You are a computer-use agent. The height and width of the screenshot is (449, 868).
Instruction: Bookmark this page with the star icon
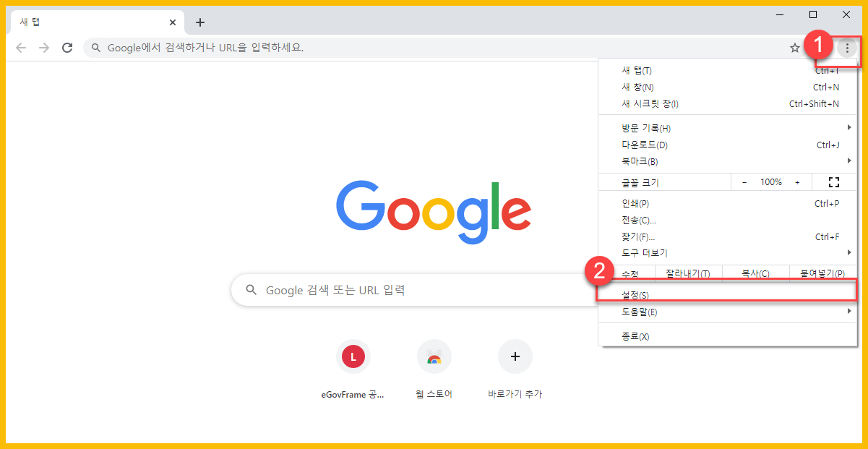tap(795, 48)
